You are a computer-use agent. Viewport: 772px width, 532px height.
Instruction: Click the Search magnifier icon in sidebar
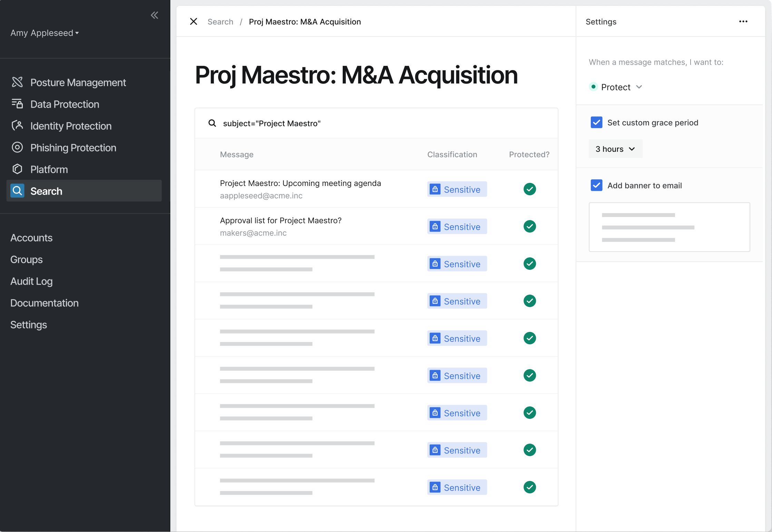coord(17,190)
